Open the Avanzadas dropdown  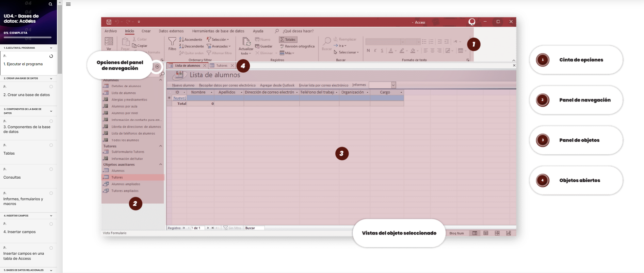click(x=219, y=46)
